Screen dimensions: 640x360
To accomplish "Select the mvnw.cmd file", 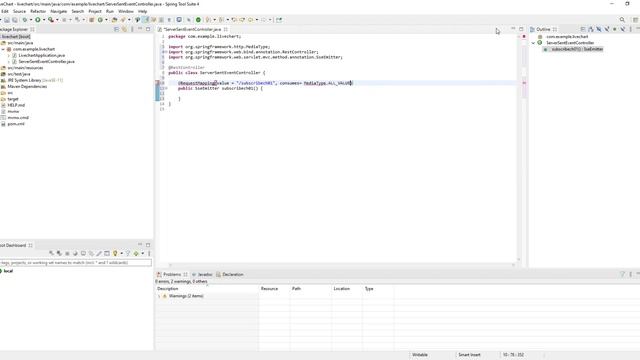I will (18, 118).
